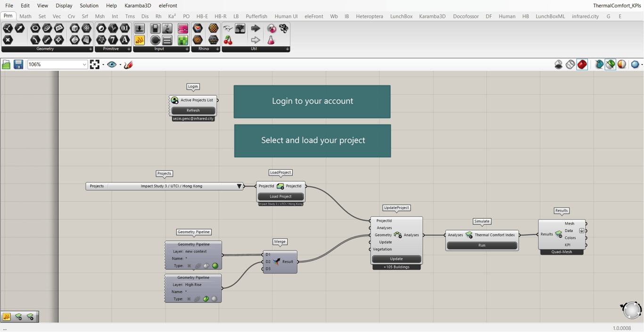Image resolution: width=644 pixels, height=332 pixels.
Task: Select the Text primitive icon with A
Action: point(125,40)
